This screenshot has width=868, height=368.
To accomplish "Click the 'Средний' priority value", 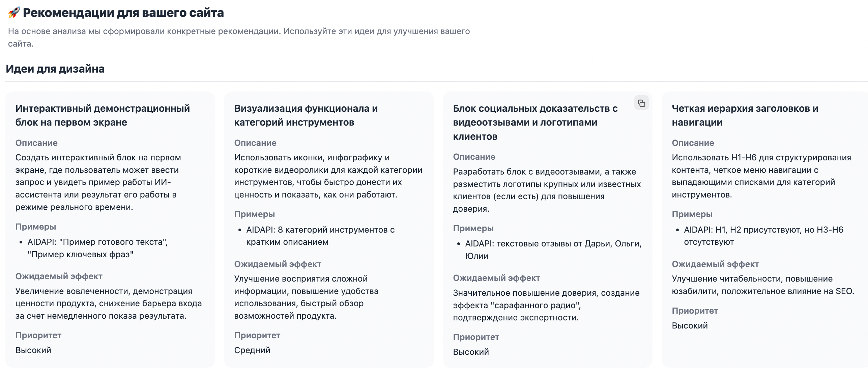I will click(x=252, y=350).
